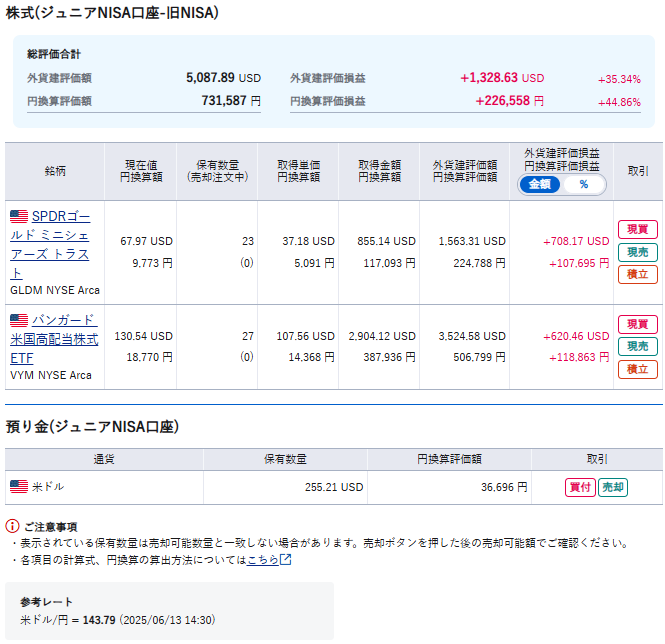Select total gain +1,328.63 USD
The width and height of the screenshot is (665, 644).
(502, 78)
